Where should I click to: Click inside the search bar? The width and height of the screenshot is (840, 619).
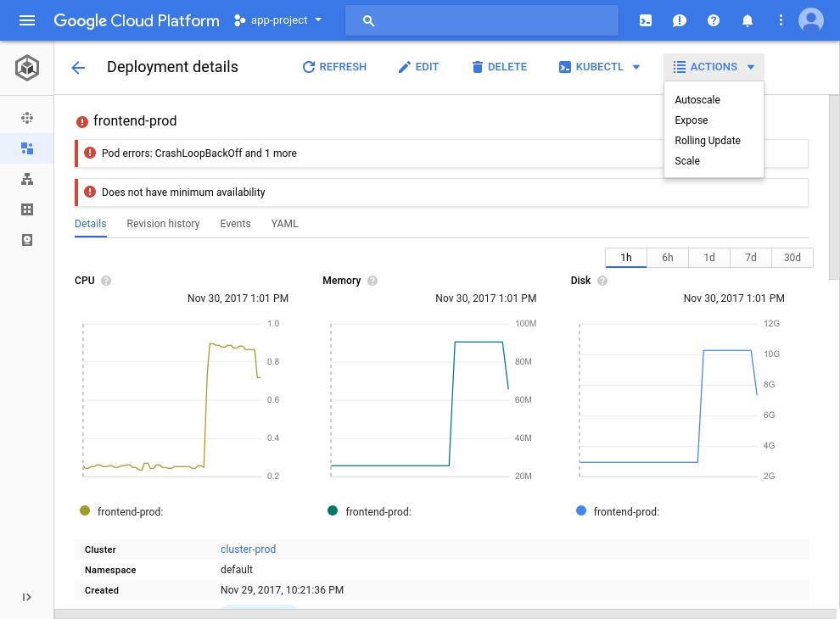(481, 20)
